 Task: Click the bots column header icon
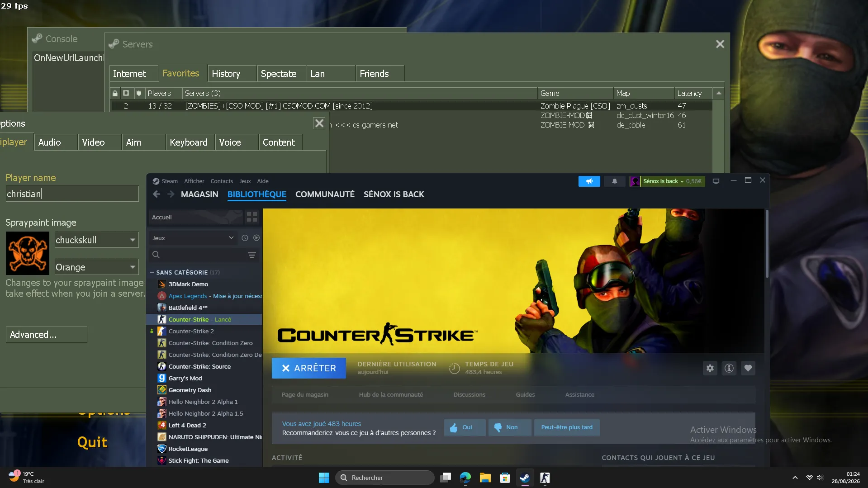pos(126,93)
